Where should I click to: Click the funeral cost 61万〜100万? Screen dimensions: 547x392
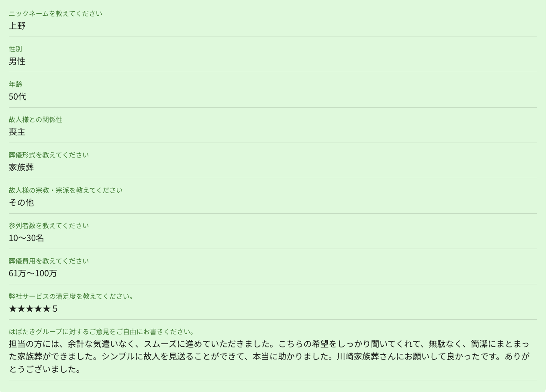point(33,273)
